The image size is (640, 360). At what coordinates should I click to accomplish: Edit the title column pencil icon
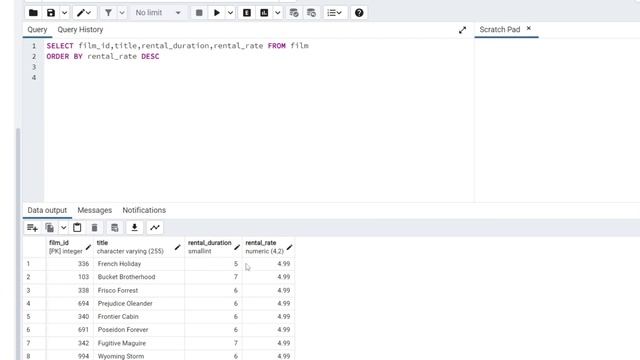point(177,247)
